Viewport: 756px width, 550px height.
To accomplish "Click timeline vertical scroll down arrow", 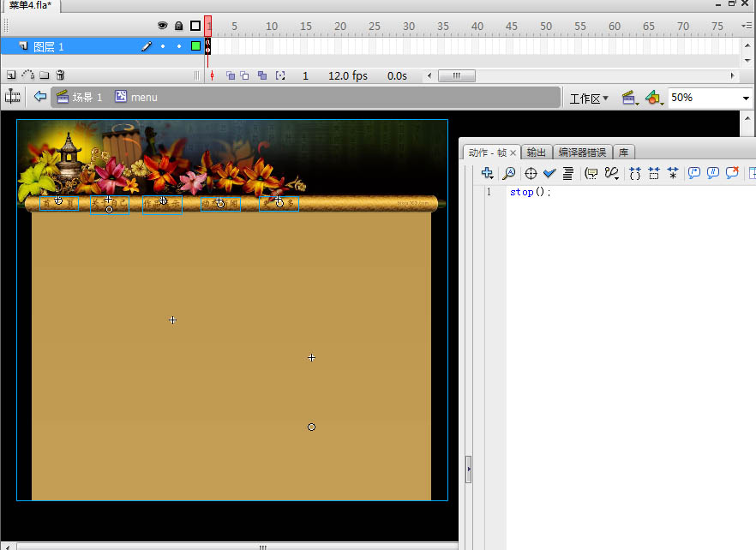I will coord(747,60).
